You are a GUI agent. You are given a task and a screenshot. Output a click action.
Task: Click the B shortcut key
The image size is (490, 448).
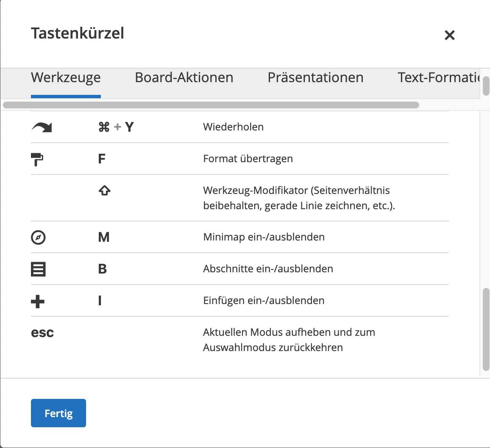click(x=103, y=269)
